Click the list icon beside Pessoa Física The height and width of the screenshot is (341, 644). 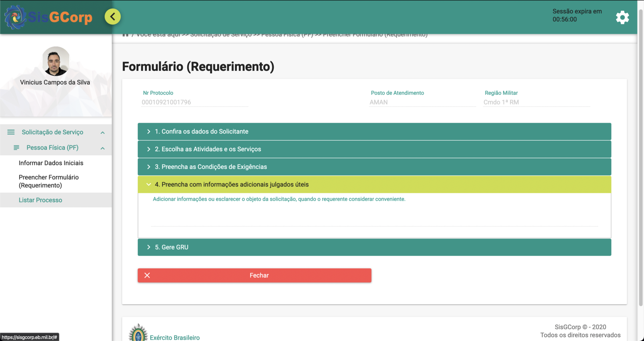pyautogui.click(x=17, y=148)
